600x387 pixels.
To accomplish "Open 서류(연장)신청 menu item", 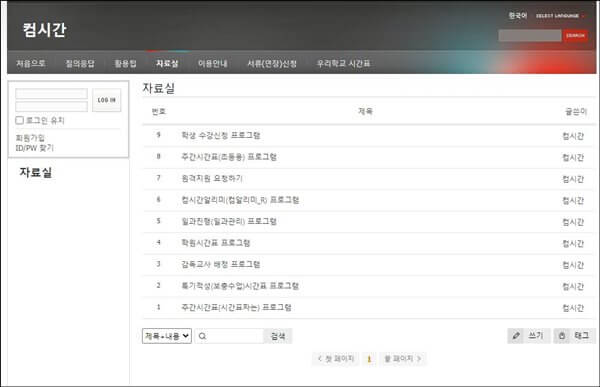I will [x=272, y=63].
